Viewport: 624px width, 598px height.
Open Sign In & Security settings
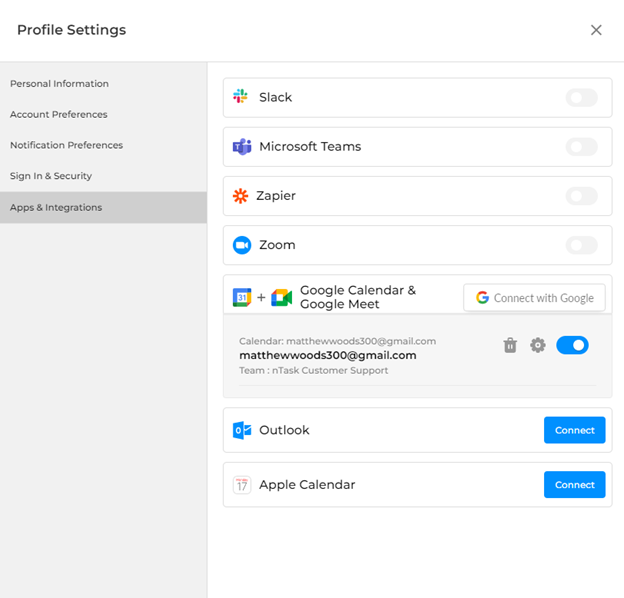pos(51,176)
